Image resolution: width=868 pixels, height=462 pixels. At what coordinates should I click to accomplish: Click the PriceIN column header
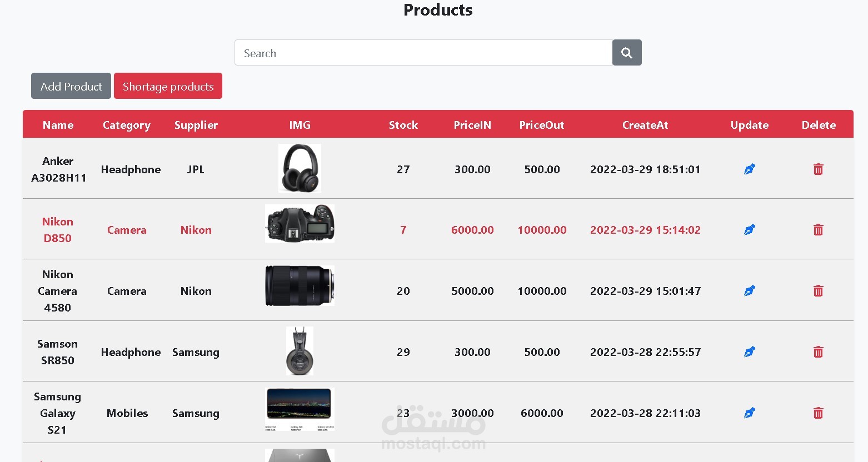point(472,125)
